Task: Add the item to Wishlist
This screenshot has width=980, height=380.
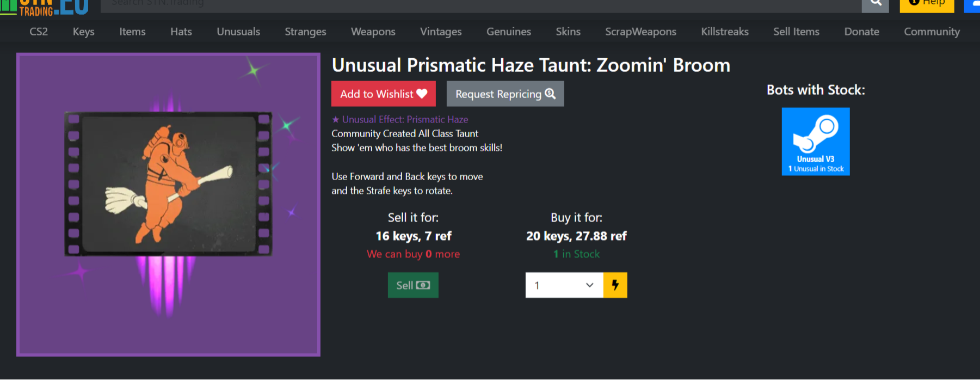Action: [384, 94]
